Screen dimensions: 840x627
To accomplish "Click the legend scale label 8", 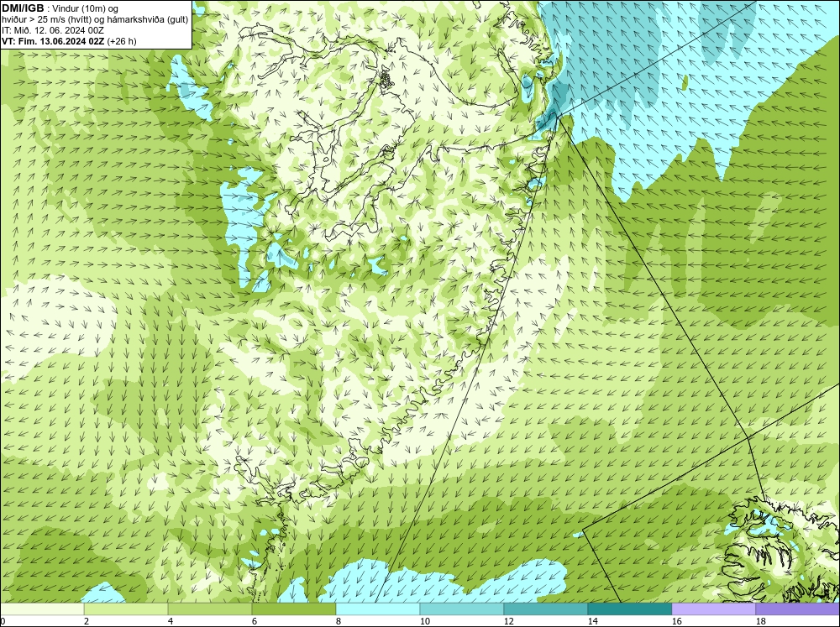I will (338, 621).
